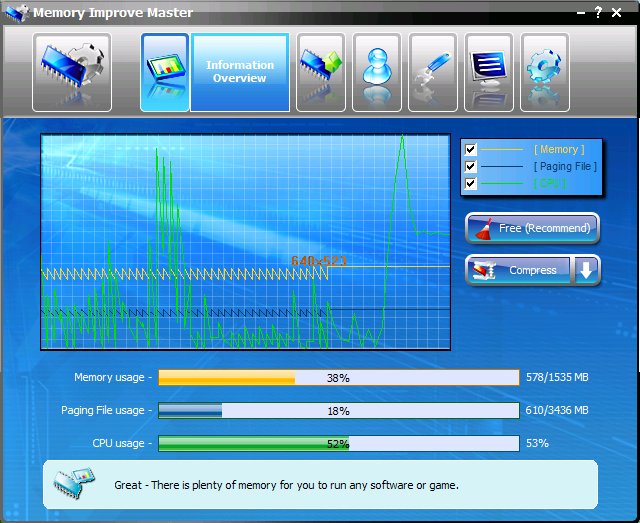Click the usage history graph
The image size is (640, 523).
click(245, 242)
